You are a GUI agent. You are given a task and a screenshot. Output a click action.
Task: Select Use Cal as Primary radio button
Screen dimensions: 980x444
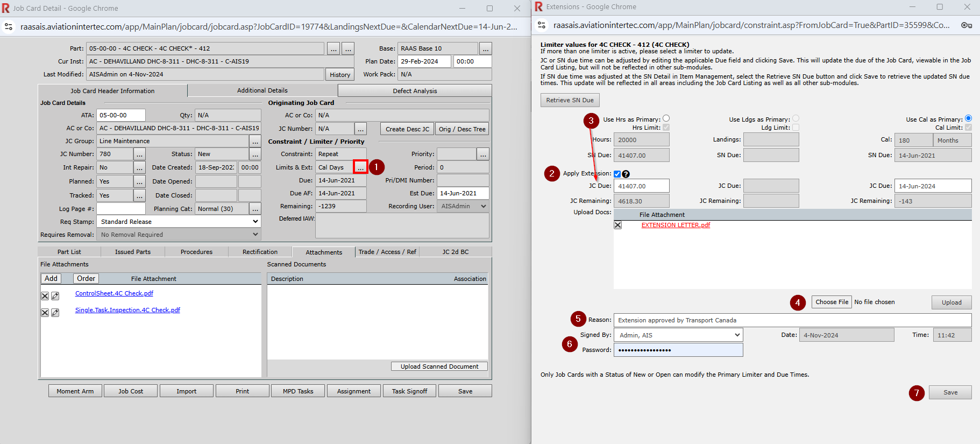click(x=968, y=118)
